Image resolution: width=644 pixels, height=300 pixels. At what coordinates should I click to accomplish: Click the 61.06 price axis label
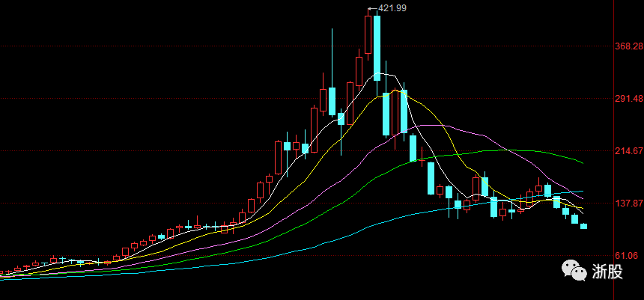pos(626,255)
